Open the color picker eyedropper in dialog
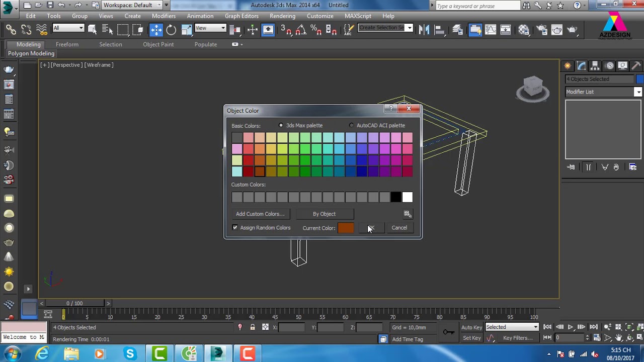644x362 pixels. point(408,214)
